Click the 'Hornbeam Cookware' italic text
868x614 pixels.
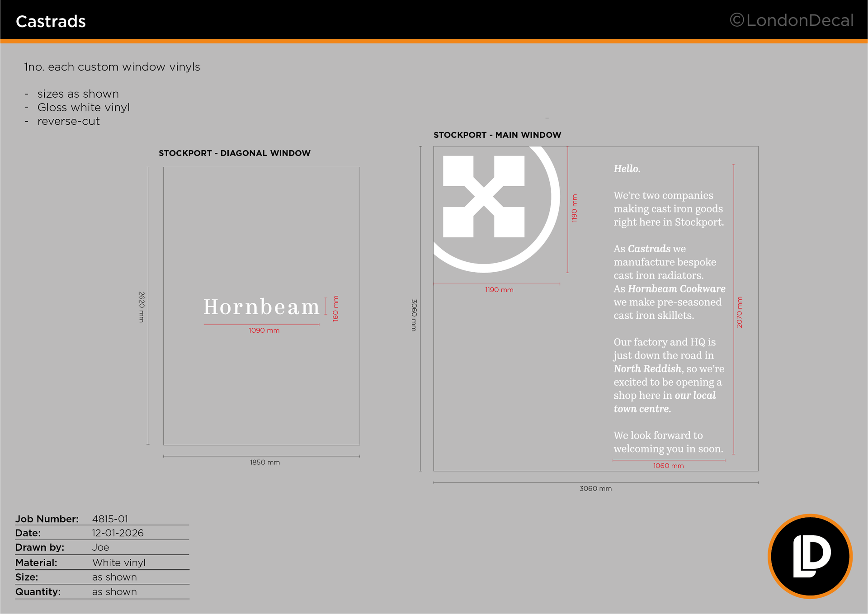pyautogui.click(x=677, y=288)
